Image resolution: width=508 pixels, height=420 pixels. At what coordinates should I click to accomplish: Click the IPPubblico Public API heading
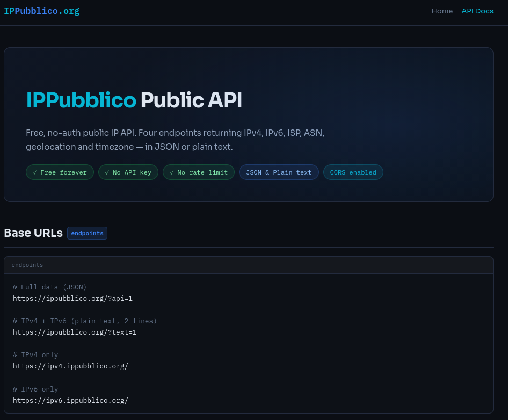134,100
